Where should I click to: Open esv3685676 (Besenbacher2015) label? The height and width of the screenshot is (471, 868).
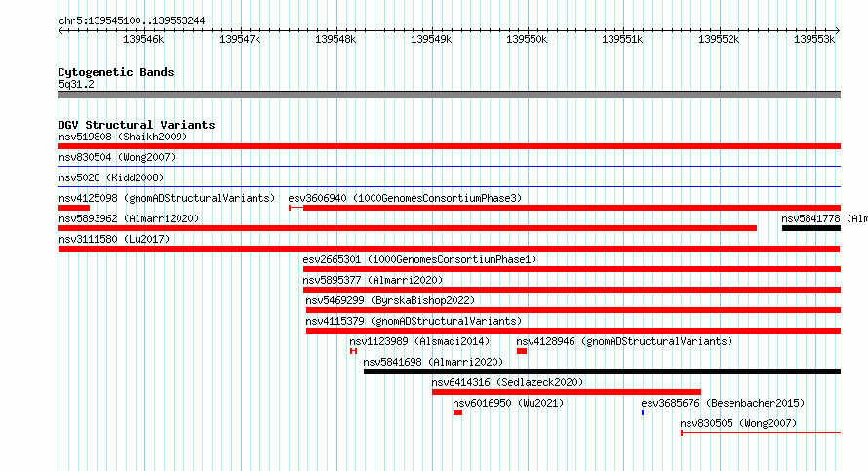[723, 403]
